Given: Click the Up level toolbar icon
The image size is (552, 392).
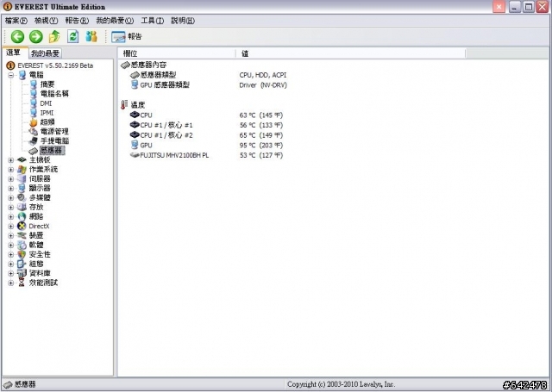Looking at the screenshot, I should click(x=54, y=36).
